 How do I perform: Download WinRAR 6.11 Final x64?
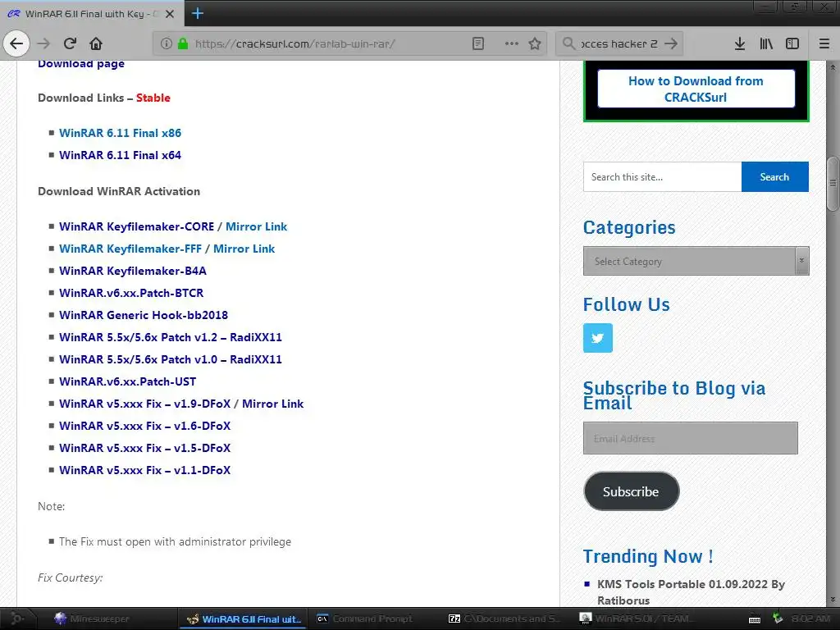click(120, 155)
